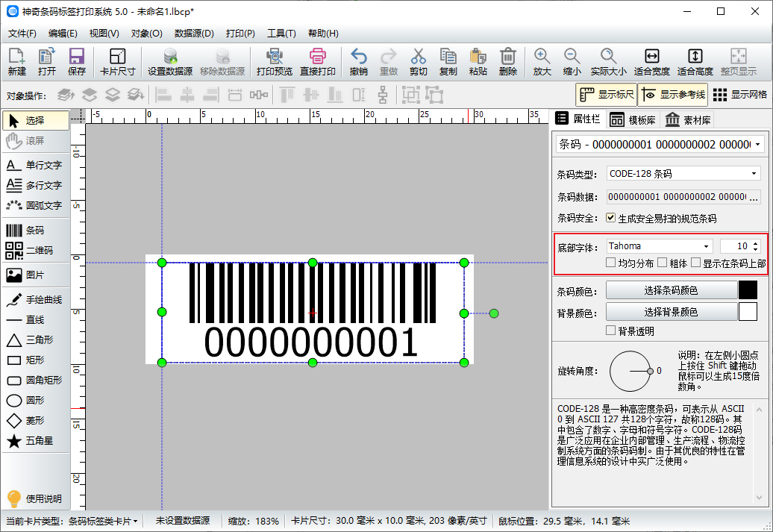Zoom out with the 缩小 icon

(572, 62)
